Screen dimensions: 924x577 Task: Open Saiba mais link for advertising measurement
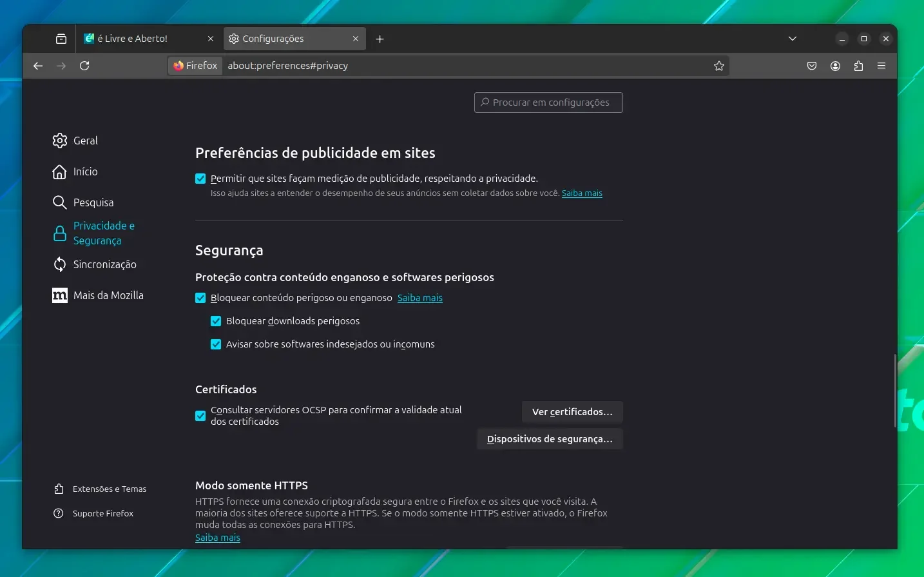tap(582, 193)
